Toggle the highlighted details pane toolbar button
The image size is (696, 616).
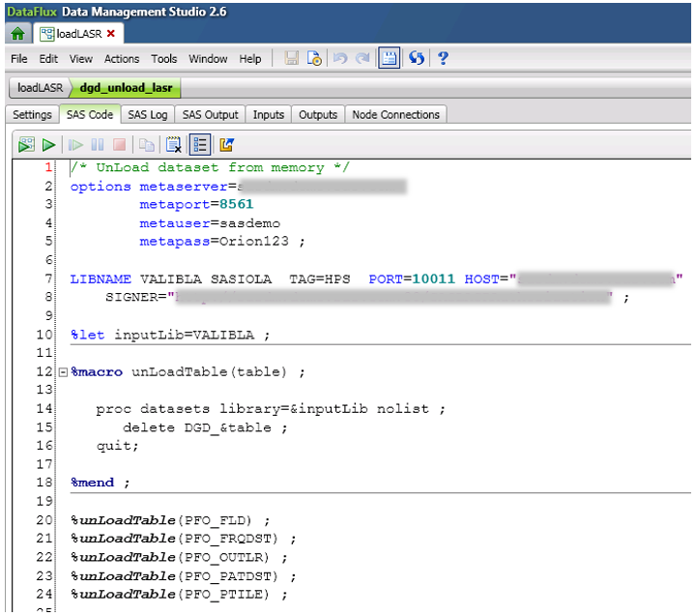(389, 59)
